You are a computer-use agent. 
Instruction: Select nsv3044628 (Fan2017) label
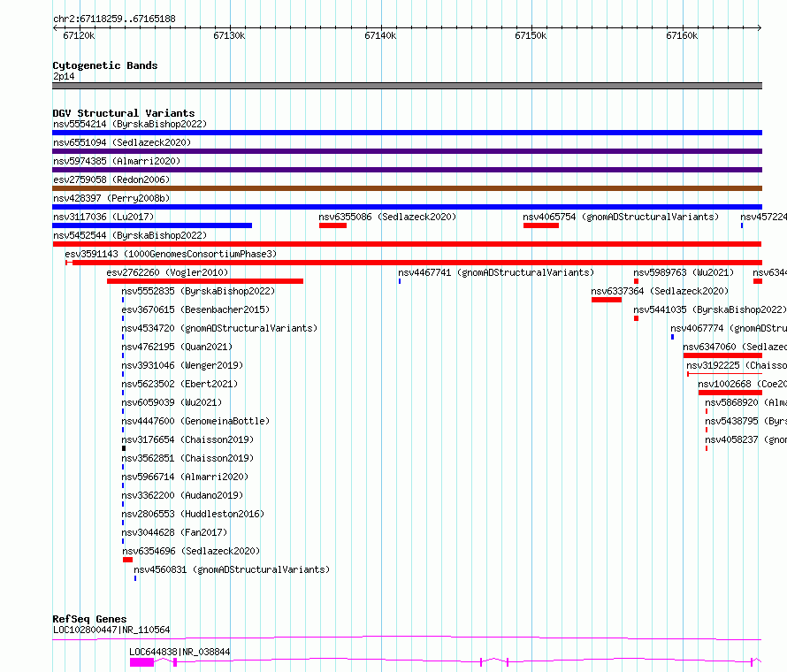click(x=175, y=532)
